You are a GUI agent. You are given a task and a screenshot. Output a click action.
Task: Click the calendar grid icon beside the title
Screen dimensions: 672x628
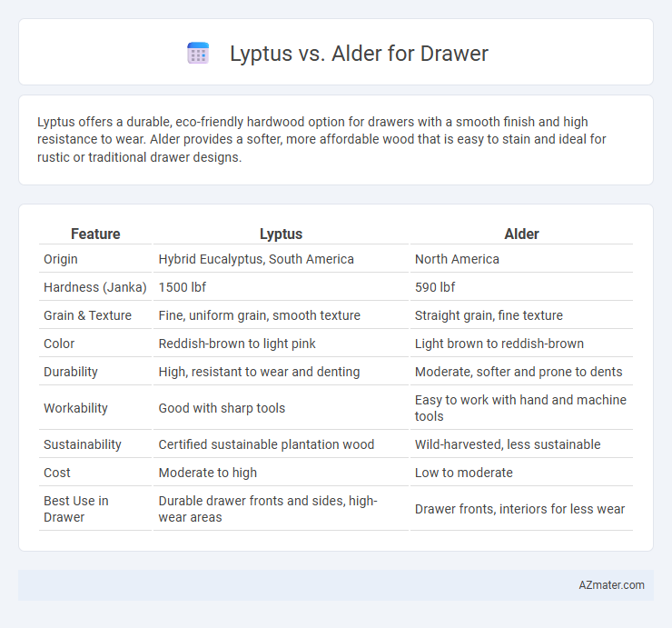point(198,54)
